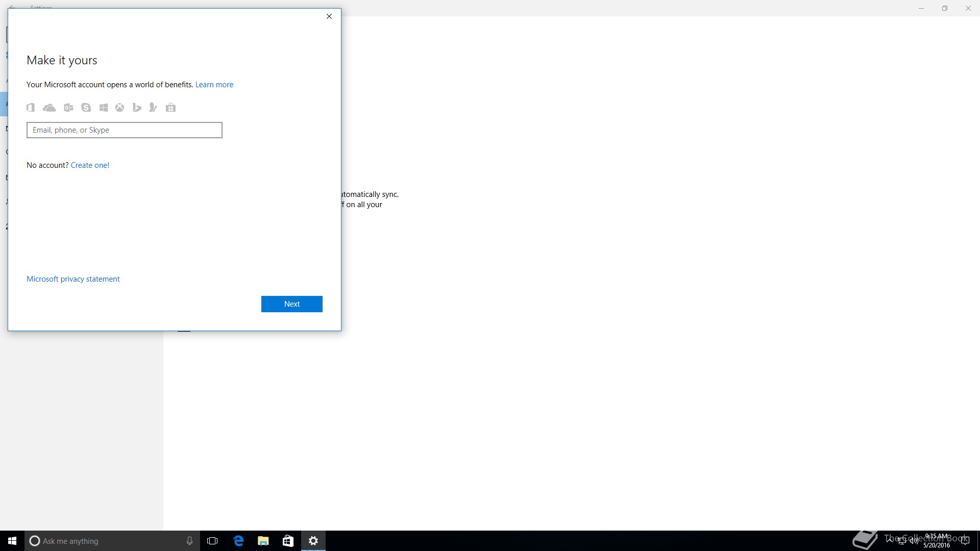The image size is (980, 551).
Task: Select the Settings gear taskbar icon
Action: pos(313,541)
